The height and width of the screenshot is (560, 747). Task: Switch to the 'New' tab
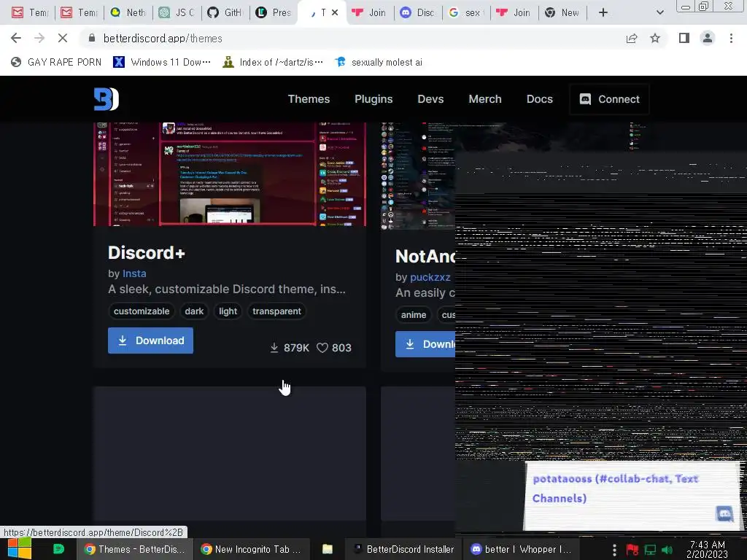(563, 12)
